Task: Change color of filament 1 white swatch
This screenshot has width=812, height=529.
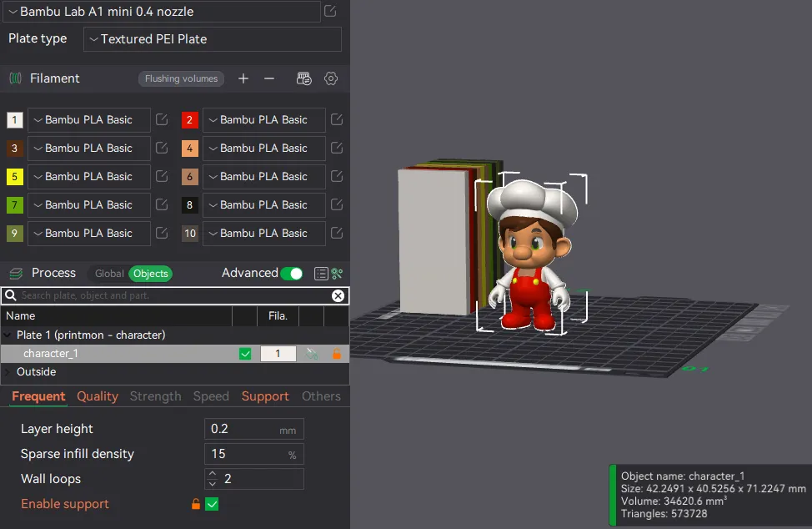Action: pyautogui.click(x=14, y=119)
